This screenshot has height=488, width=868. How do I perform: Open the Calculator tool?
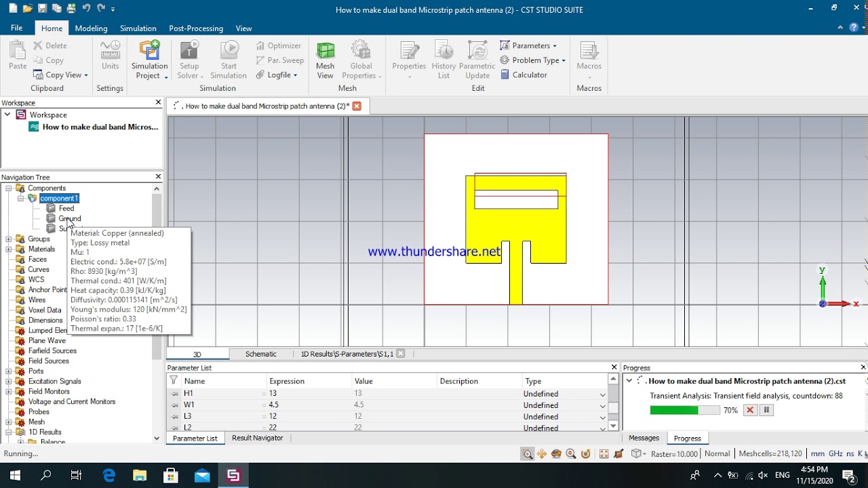coord(524,75)
